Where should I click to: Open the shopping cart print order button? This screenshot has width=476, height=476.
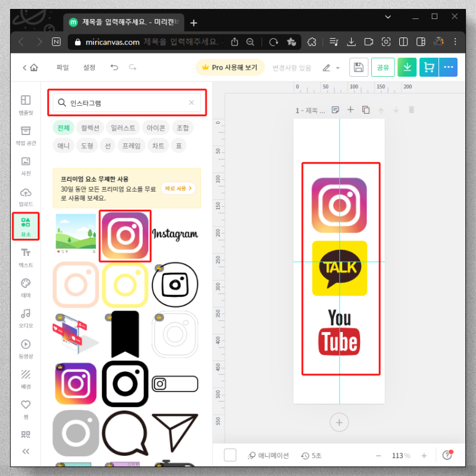point(428,67)
